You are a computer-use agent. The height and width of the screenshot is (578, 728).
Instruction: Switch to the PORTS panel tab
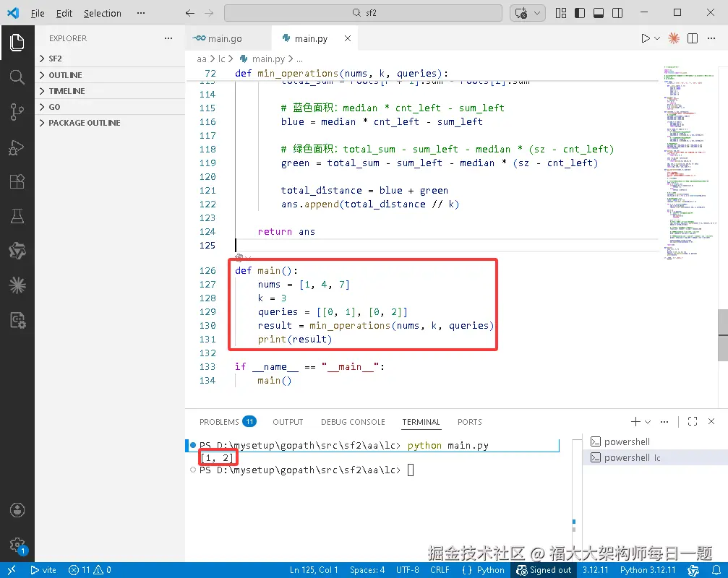point(469,422)
